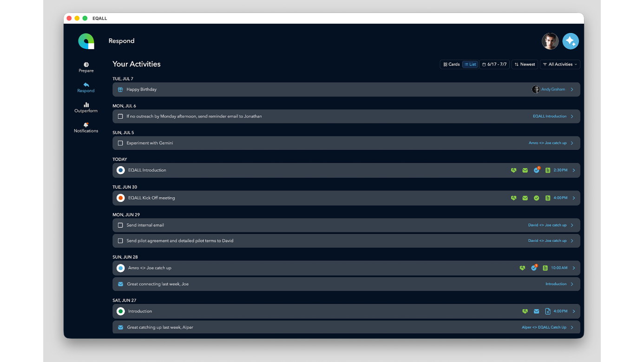Tick the 'Send internal email' checkbox

coord(120,225)
